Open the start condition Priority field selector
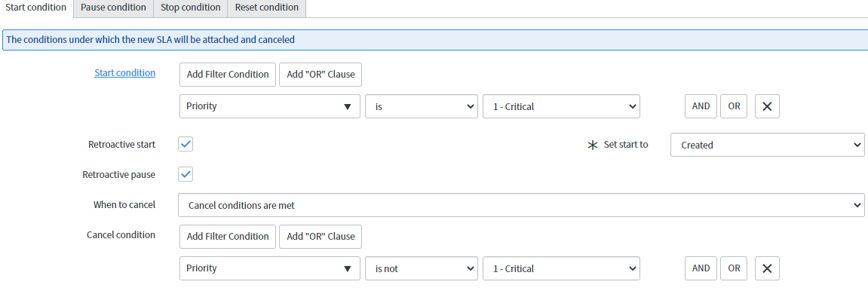 (269, 106)
